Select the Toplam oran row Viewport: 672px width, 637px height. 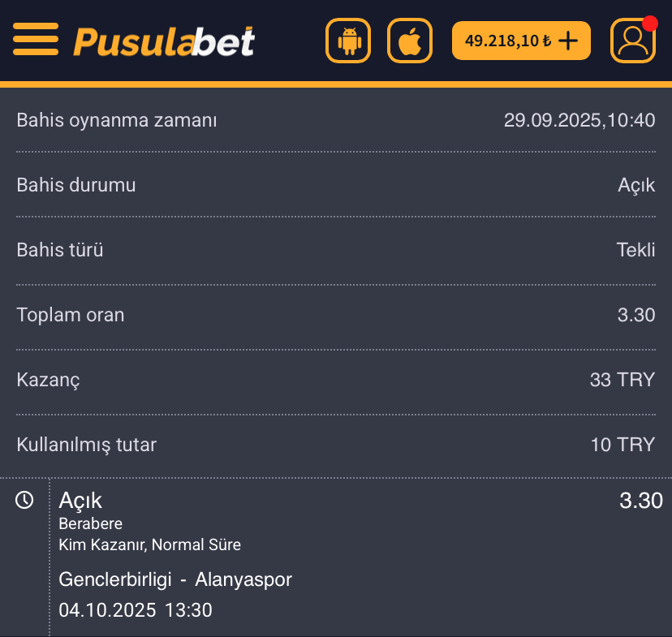[335, 315]
